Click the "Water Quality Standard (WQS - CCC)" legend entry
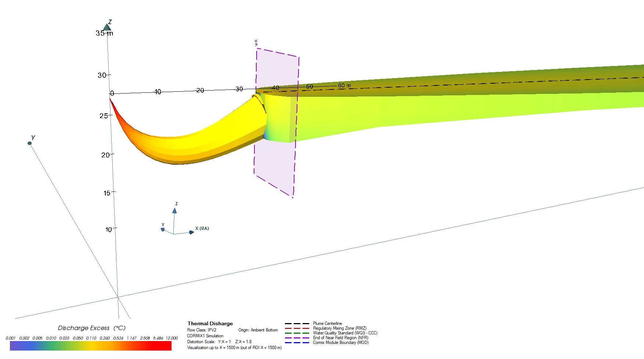644x359 pixels. pos(345,333)
